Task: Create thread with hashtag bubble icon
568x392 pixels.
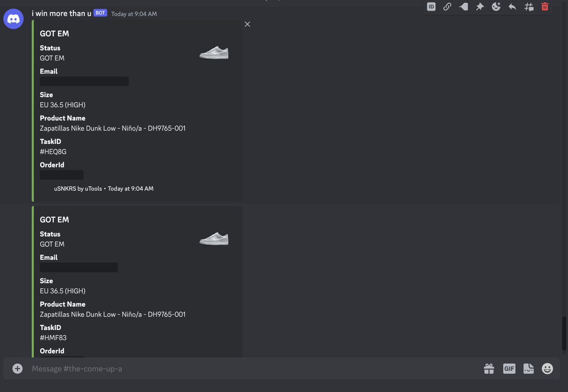Action: (529, 7)
